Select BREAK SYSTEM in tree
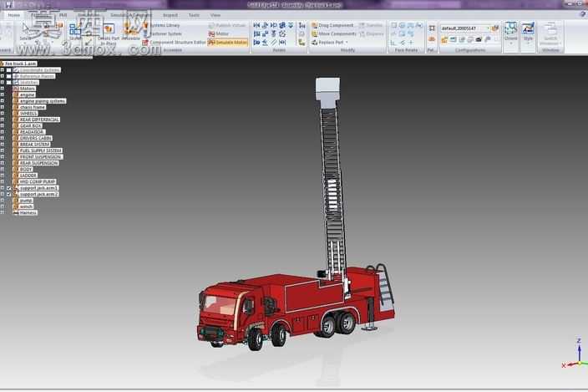 (34, 145)
